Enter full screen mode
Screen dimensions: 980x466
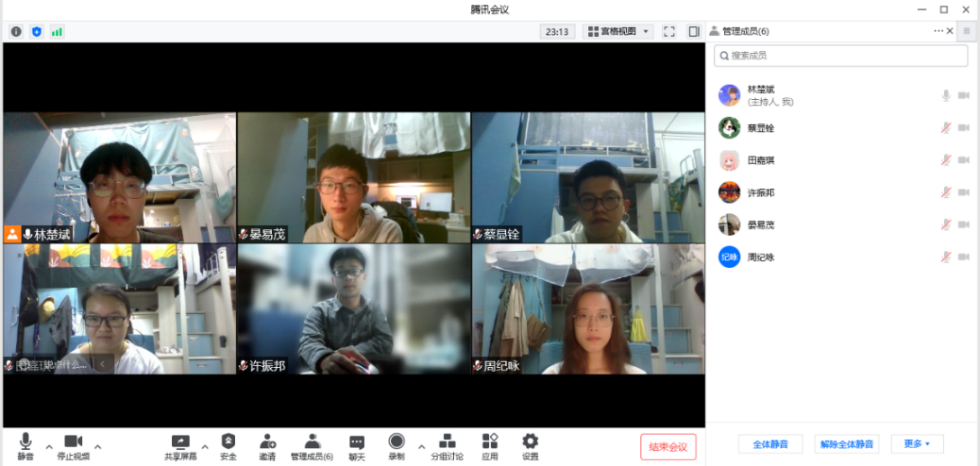(669, 31)
